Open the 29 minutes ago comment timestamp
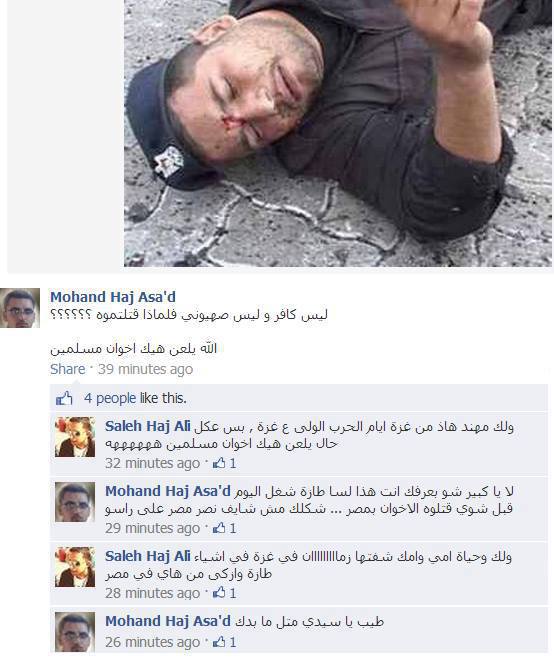The image size is (554, 657). click(x=153, y=528)
